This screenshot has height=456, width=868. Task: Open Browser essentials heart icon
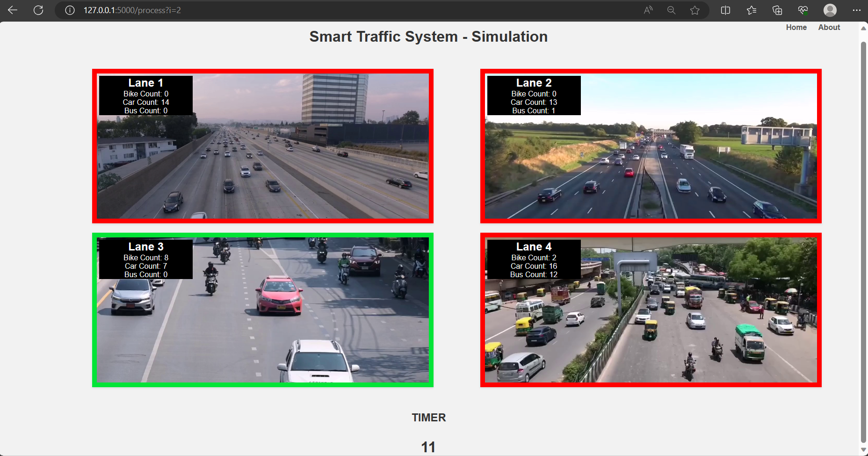[803, 10]
